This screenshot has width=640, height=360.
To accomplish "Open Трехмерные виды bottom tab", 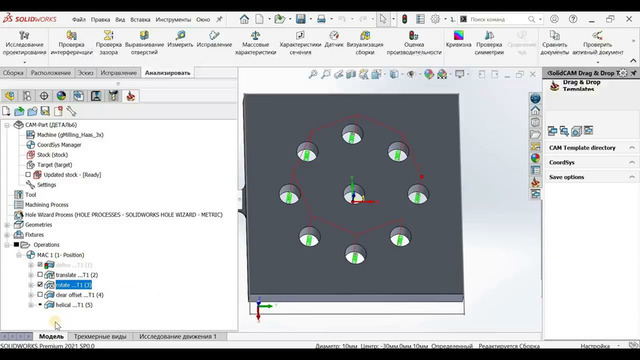I will [x=100, y=336].
